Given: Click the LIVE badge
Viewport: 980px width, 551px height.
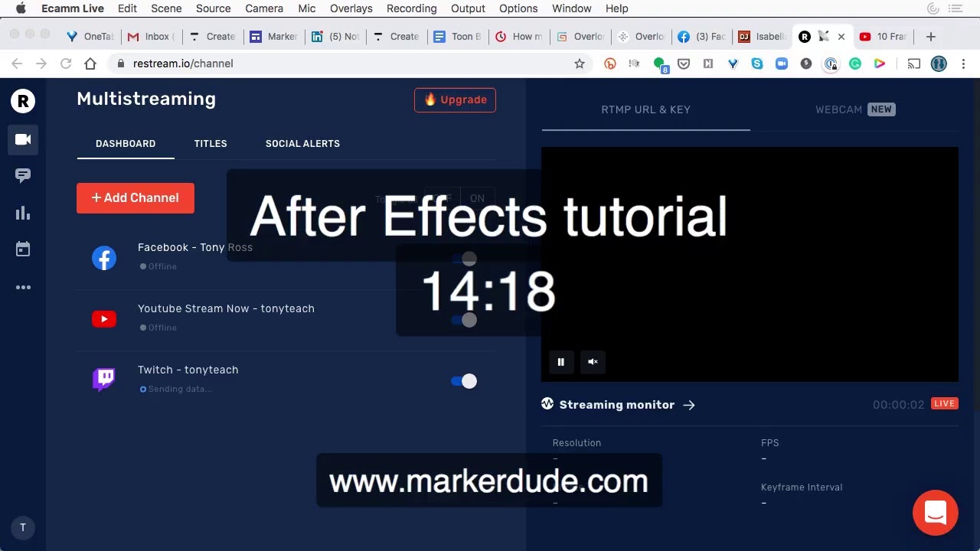Looking at the screenshot, I should coord(945,403).
